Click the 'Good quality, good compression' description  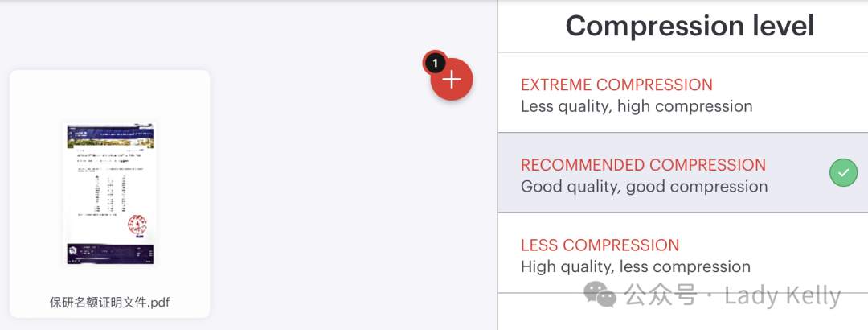(x=644, y=187)
